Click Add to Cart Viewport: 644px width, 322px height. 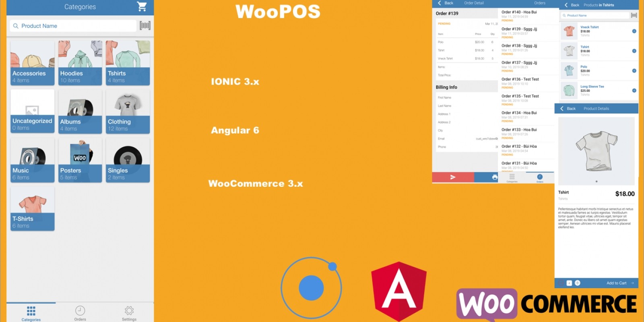tap(620, 283)
